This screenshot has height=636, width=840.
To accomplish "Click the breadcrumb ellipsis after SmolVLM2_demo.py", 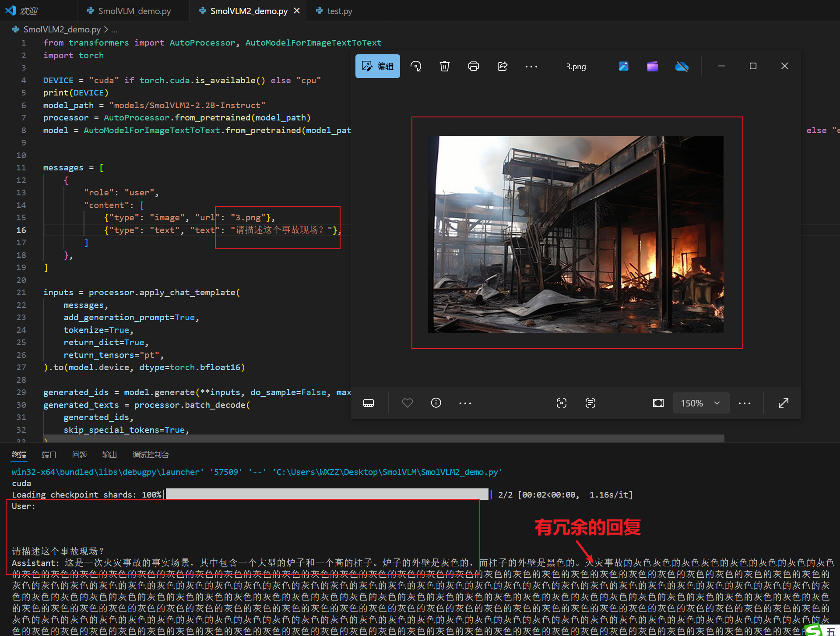I will coord(114,30).
